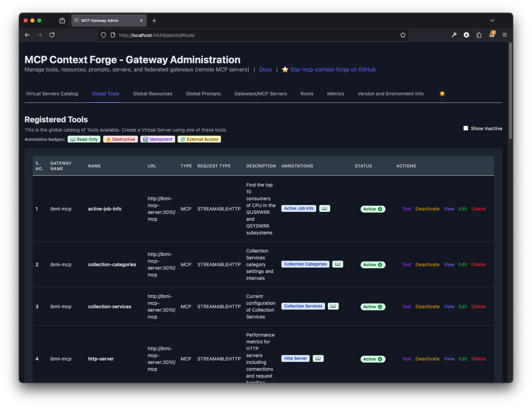Reload the page with the refresh icon
The height and width of the screenshot is (408, 532).
tap(52, 35)
